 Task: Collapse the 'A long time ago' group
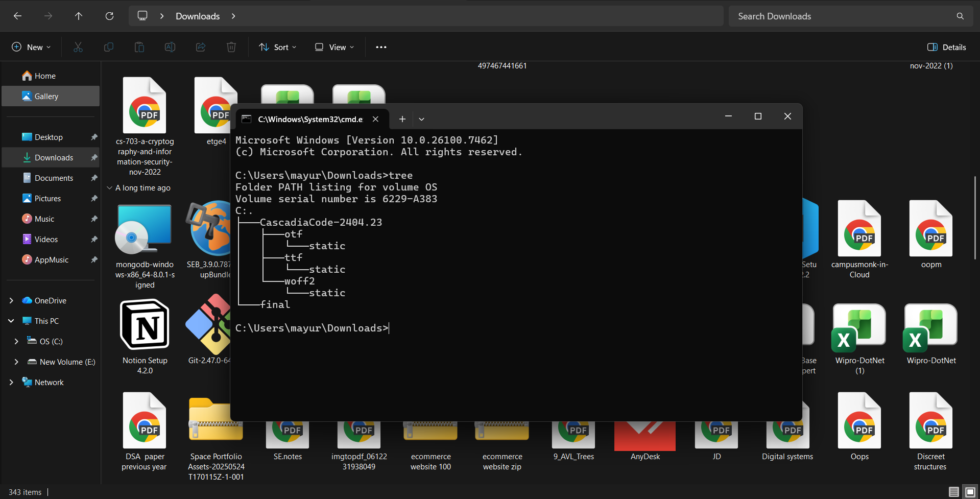coord(109,188)
